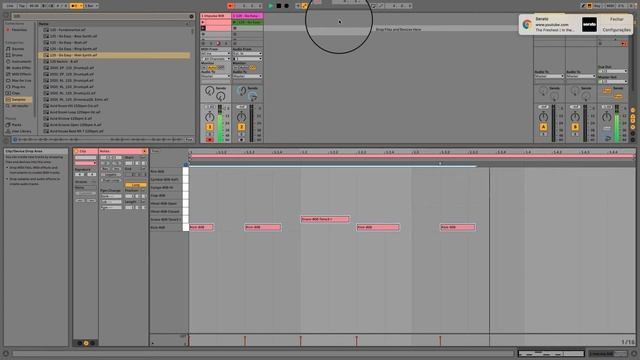
Task: Arm track 1 for recording
Action: [209, 140]
